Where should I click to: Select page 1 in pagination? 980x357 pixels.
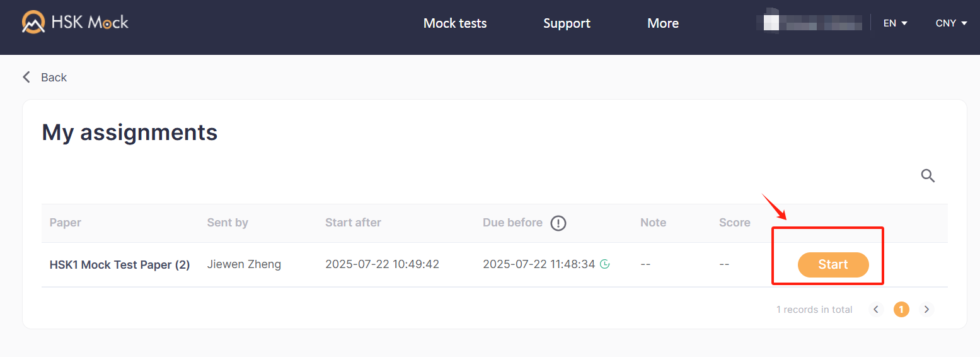pos(901,309)
